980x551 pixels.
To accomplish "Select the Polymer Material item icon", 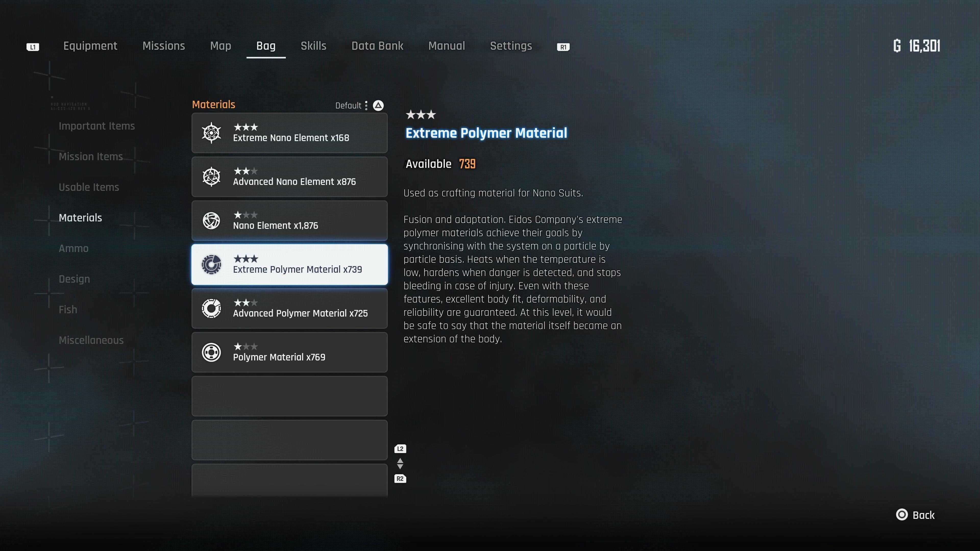I will pos(211,352).
